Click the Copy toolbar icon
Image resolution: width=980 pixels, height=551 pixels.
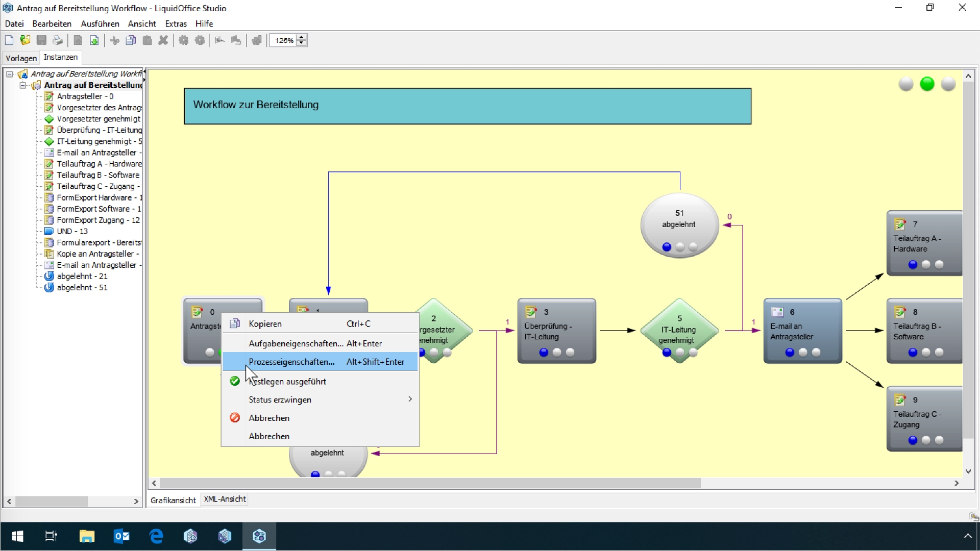click(x=131, y=40)
